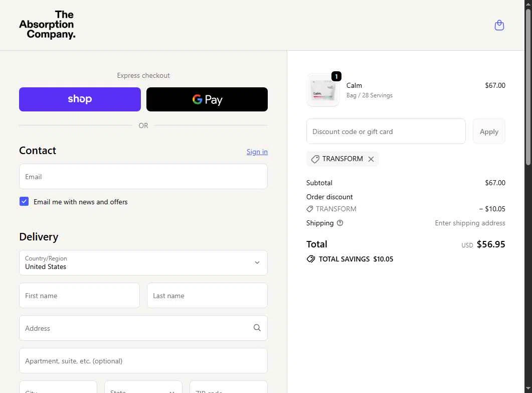The image size is (532, 393).
Task: Click the Total $56.95 amount
Action: [x=490, y=244]
